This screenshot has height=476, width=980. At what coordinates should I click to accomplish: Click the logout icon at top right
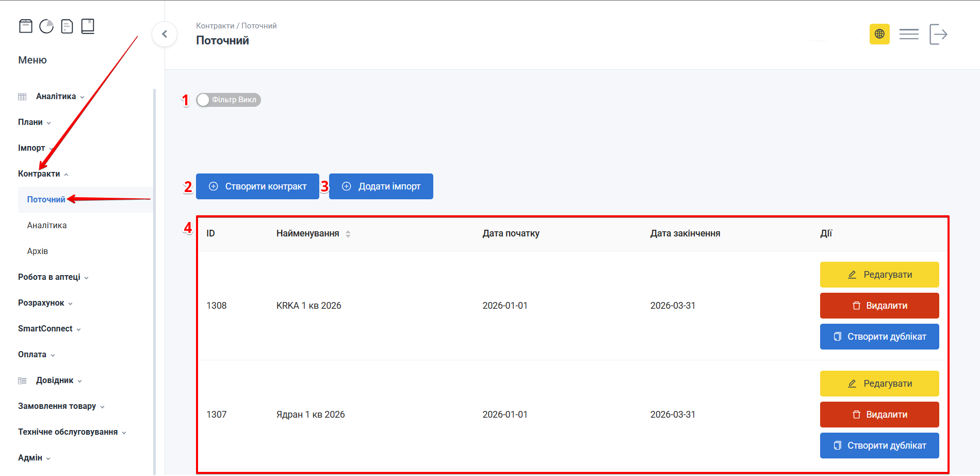click(x=940, y=34)
